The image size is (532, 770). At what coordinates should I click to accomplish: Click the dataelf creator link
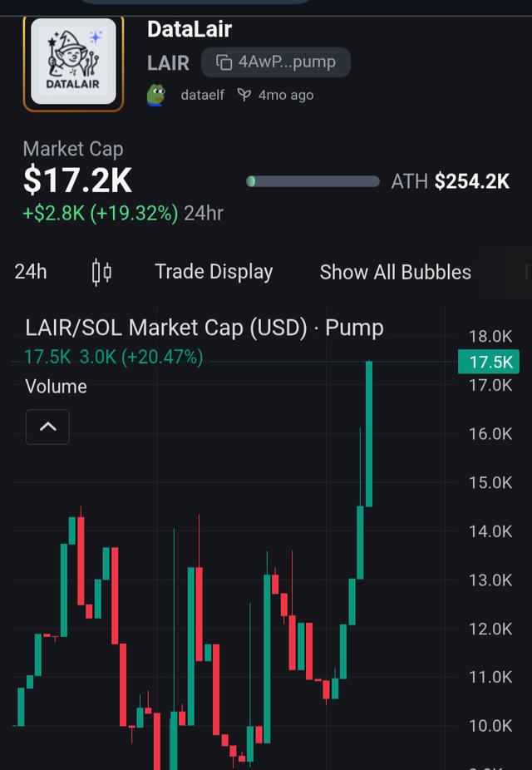202,95
